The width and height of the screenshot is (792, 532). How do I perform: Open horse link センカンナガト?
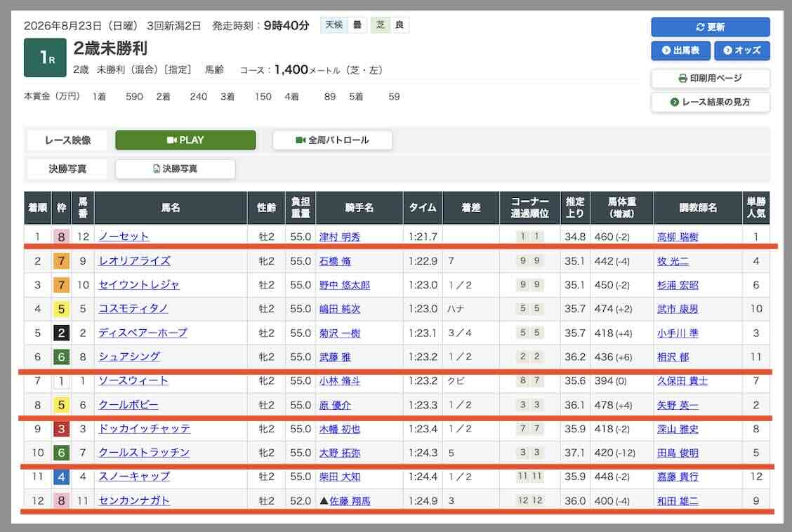click(134, 500)
